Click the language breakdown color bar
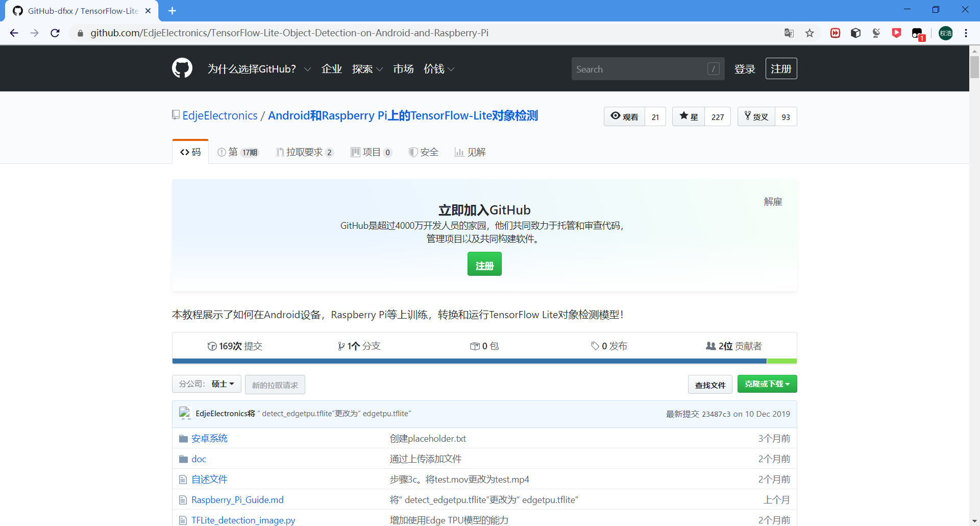980x526 pixels. pos(484,361)
